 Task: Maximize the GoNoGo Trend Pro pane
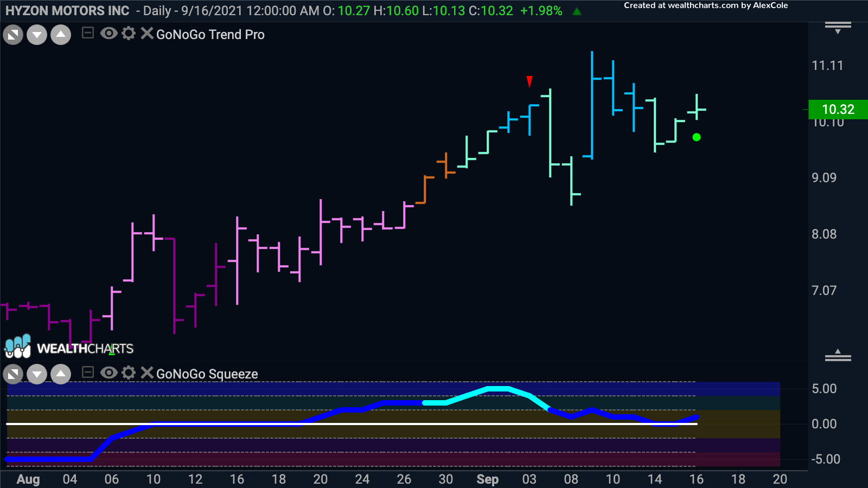tap(13, 35)
